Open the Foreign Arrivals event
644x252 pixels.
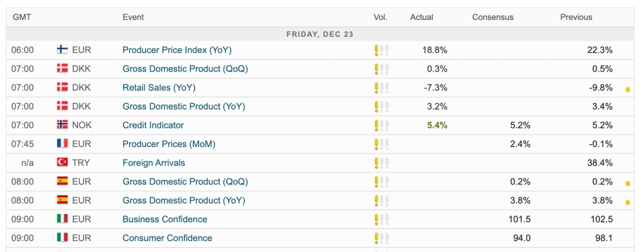(154, 163)
